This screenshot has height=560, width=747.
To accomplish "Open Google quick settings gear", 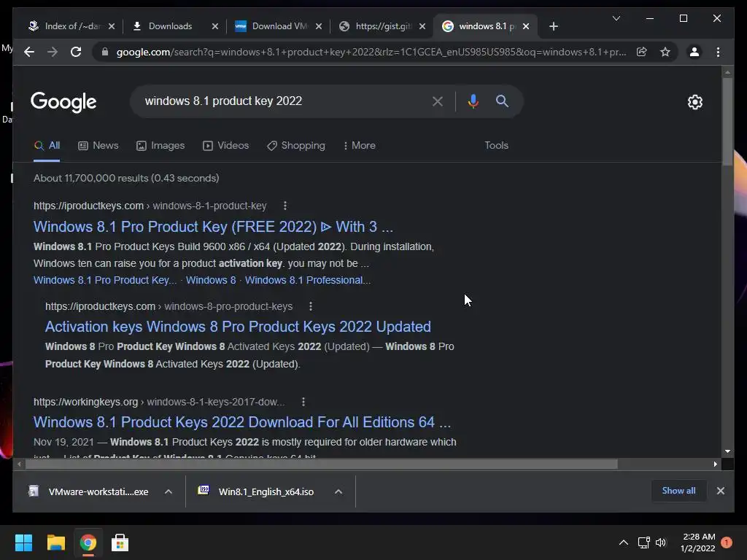I will pos(694,102).
